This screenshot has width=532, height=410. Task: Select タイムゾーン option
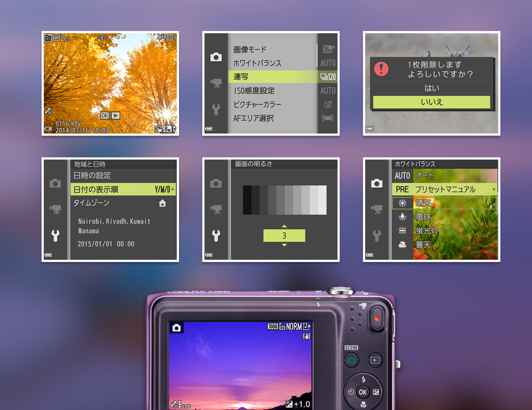click(x=91, y=203)
